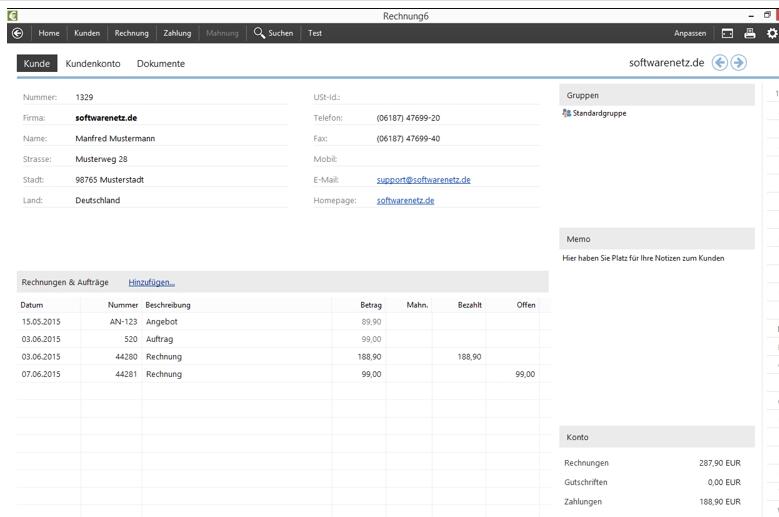Click the Nummer field value 1329
This screenshot has width=779, height=517.
[x=84, y=97]
